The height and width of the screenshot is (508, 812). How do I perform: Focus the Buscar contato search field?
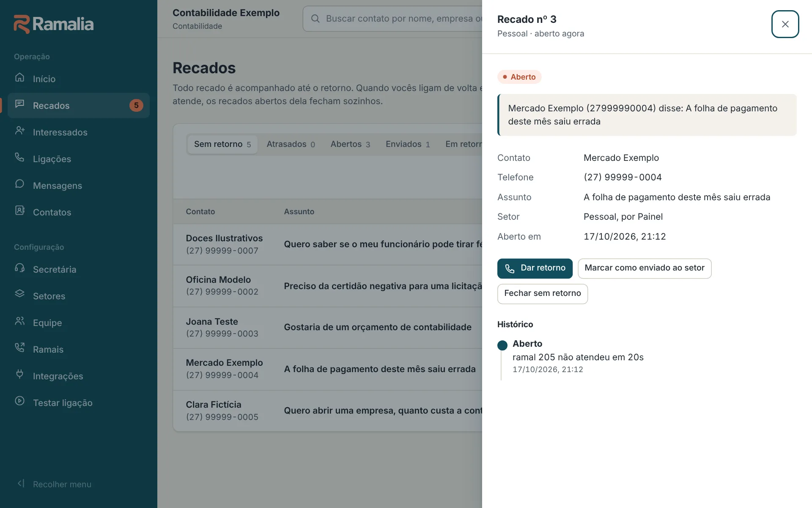tap(393, 19)
